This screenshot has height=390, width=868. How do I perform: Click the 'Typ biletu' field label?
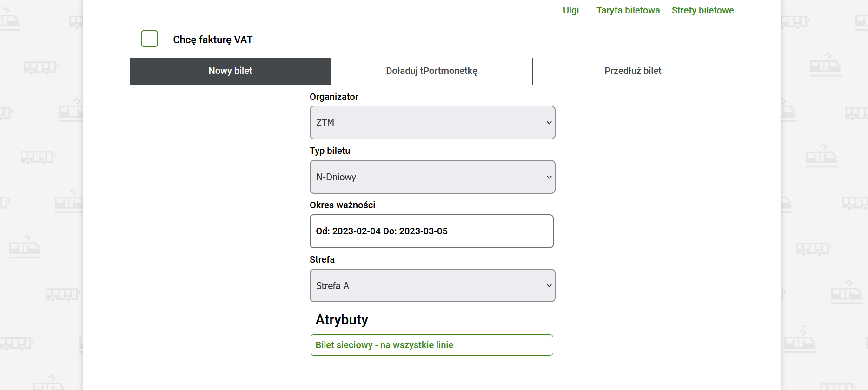click(330, 151)
